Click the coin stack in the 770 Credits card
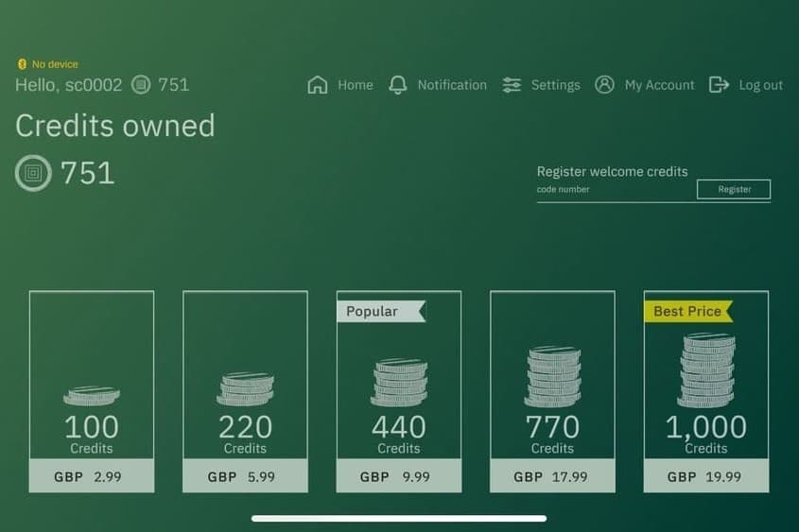Screen dimensions: 799x532 (x=553, y=376)
